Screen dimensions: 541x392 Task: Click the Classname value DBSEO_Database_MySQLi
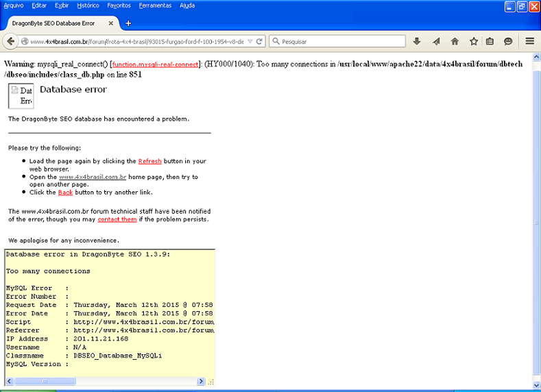(118, 356)
